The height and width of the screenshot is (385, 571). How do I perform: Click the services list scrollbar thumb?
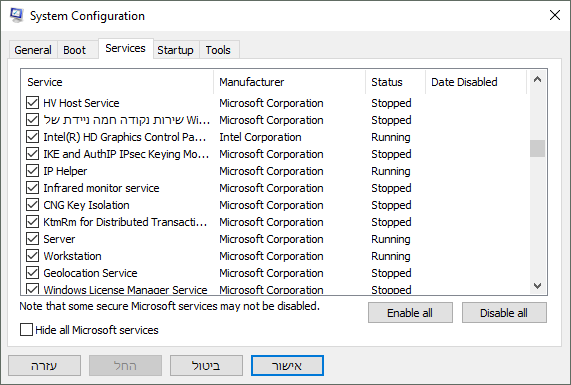coord(537,148)
